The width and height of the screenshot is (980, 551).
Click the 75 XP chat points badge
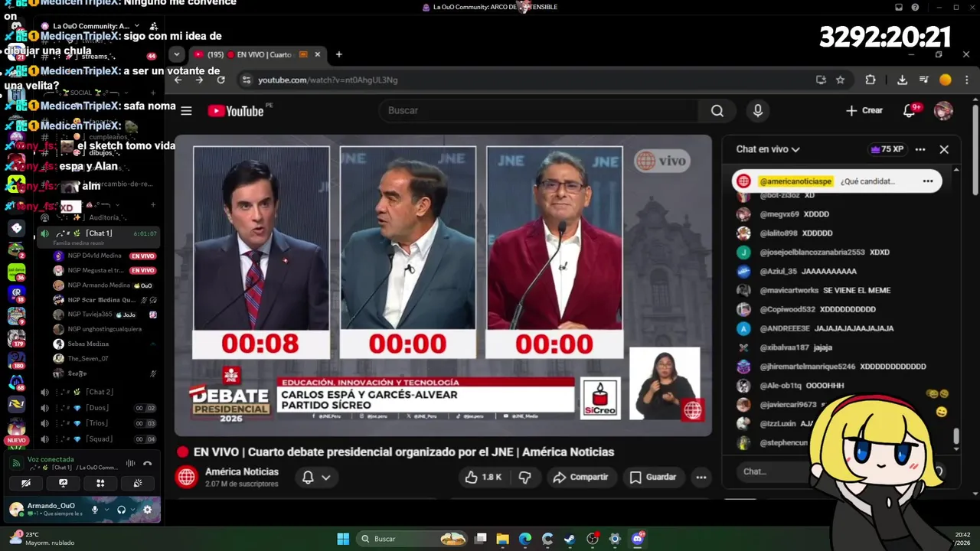887,149
